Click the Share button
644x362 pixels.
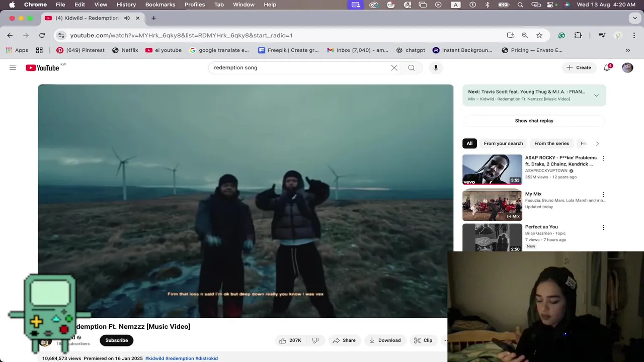pos(344,340)
